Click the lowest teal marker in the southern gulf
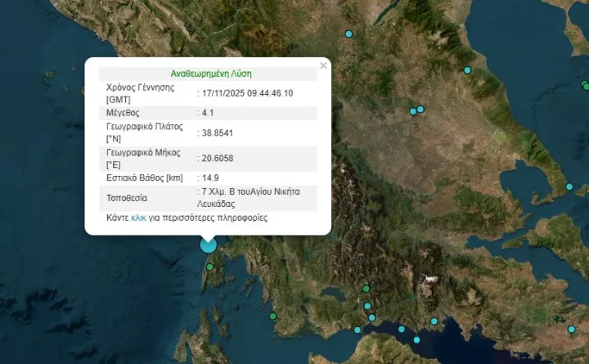Screen dimensions: 589x364 pyautogui.click(x=416, y=339)
